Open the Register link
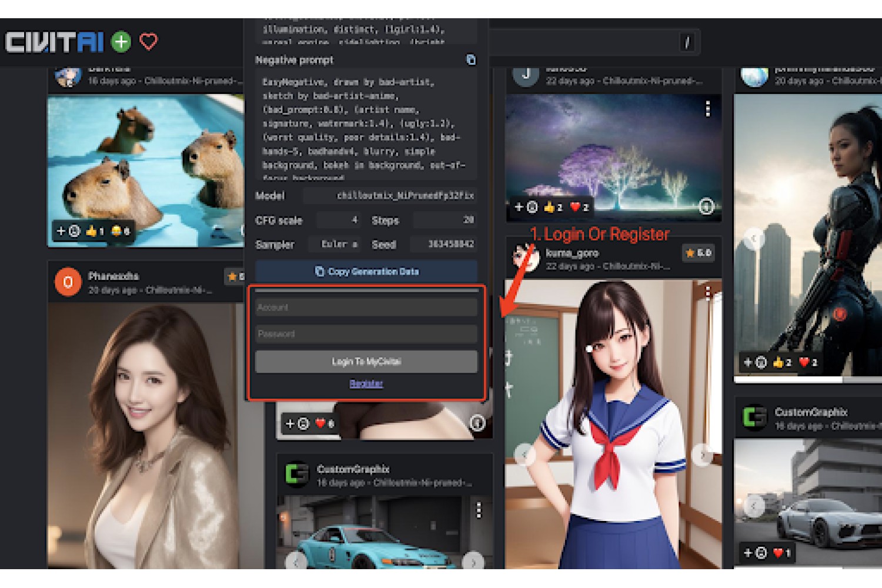Image resolution: width=882 pixels, height=588 pixels. pos(366,383)
